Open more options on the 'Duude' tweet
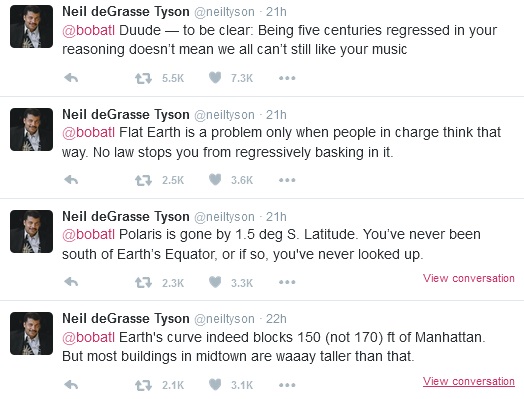Image resolution: width=524 pixels, height=399 pixels. 287,78
